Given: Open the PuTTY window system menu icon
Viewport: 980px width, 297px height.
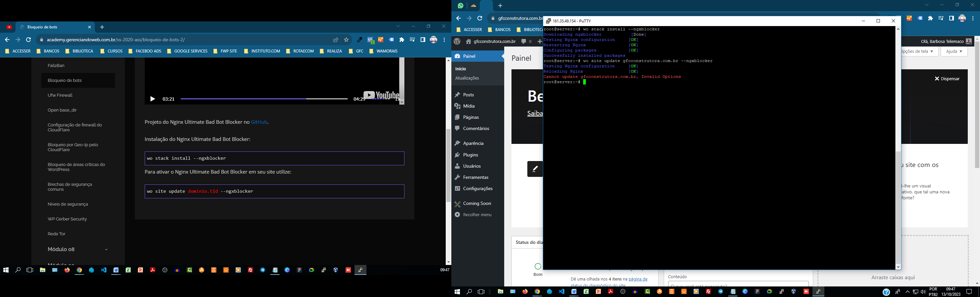Looking at the screenshot, I should click(548, 21).
